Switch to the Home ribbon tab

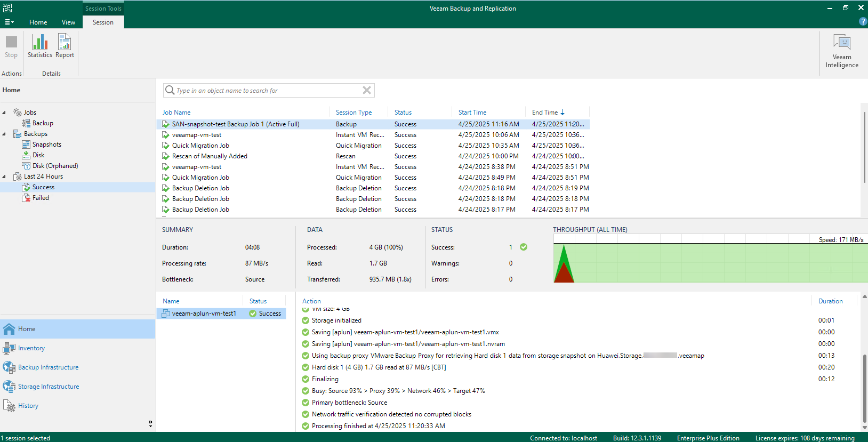click(38, 22)
